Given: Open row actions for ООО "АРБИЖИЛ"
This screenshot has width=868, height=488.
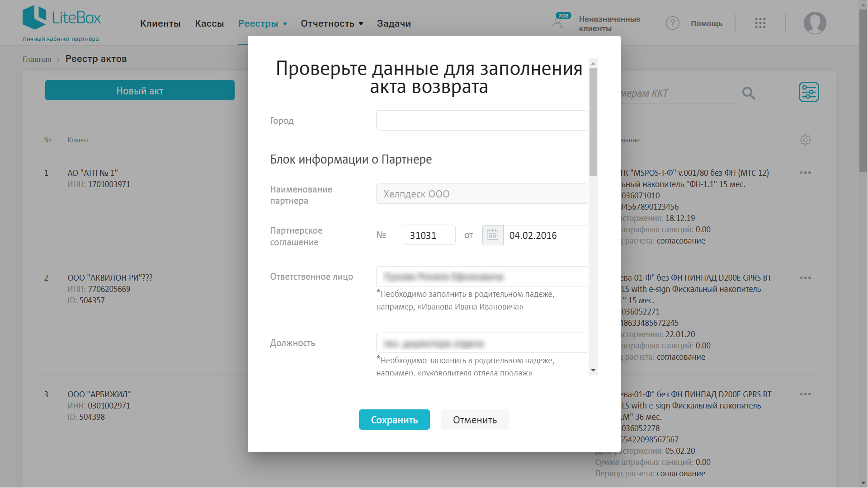Looking at the screenshot, I should (805, 394).
